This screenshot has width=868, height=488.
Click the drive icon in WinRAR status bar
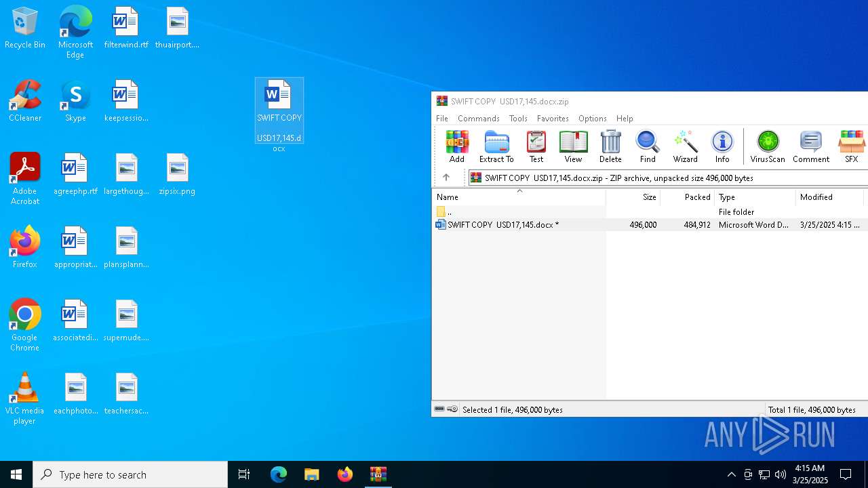click(x=439, y=409)
